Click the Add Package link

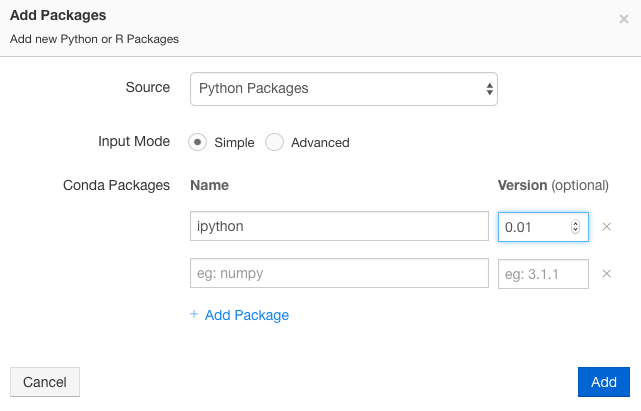[247, 315]
